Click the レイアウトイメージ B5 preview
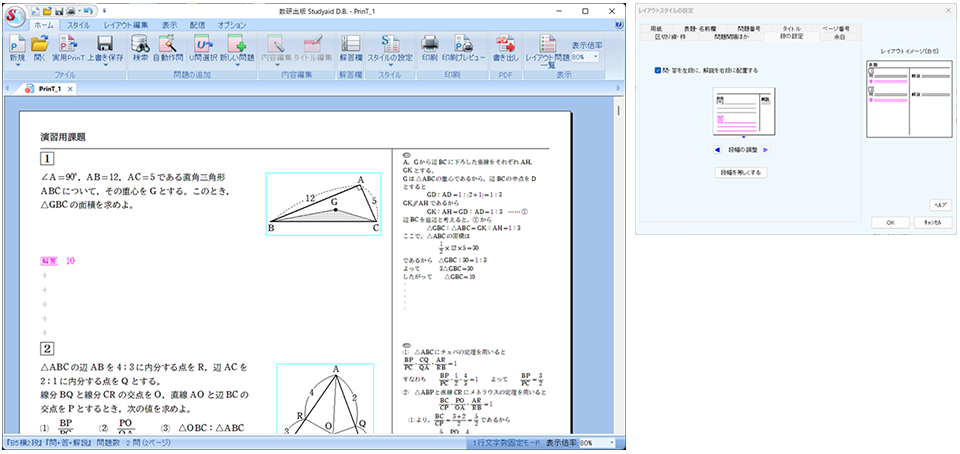 [x=909, y=99]
